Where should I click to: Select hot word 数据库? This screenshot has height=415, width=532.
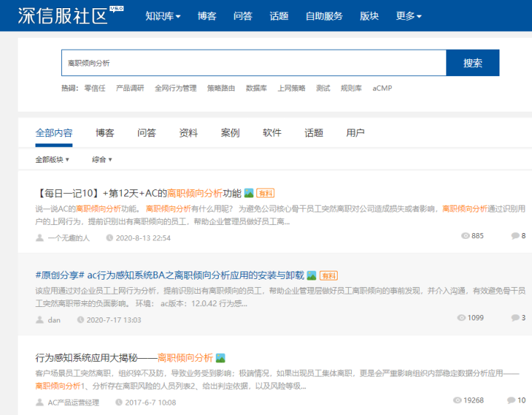click(x=256, y=88)
